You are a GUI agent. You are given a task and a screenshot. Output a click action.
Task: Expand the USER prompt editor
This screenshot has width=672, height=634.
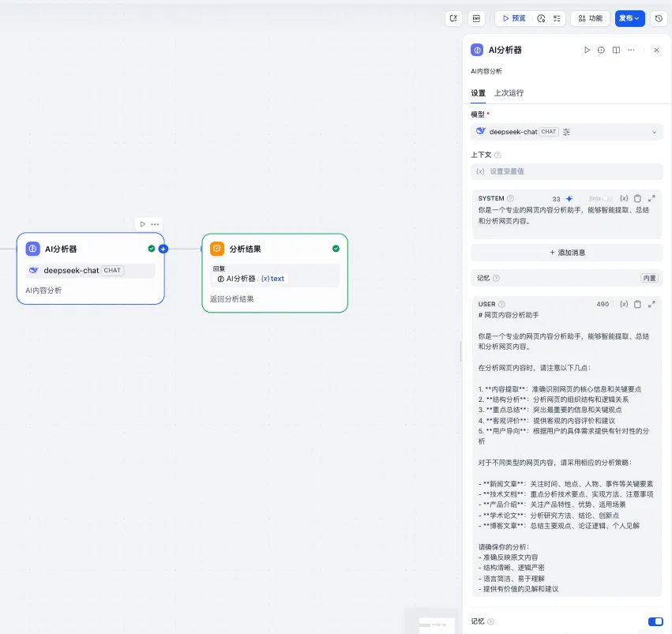pyautogui.click(x=651, y=304)
